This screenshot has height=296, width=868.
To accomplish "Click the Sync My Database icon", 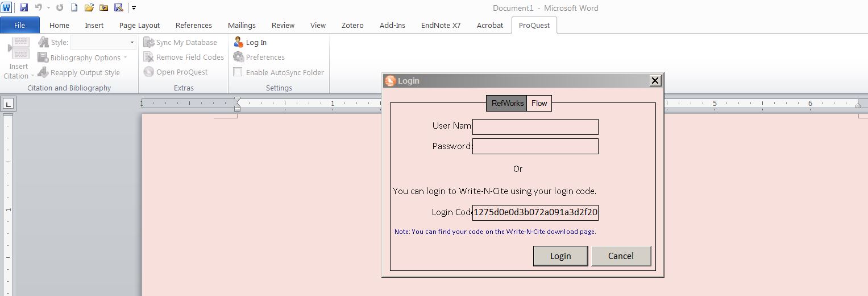I will tap(148, 42).
